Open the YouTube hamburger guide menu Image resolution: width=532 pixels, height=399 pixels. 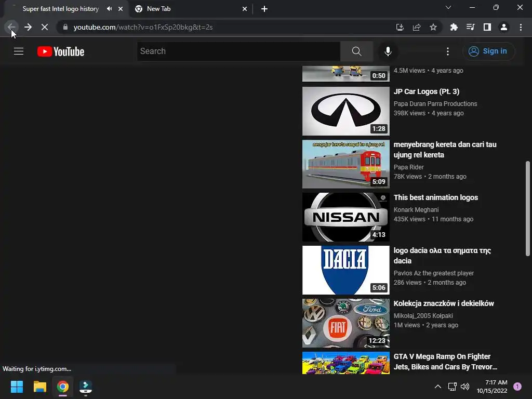[19, 51]
